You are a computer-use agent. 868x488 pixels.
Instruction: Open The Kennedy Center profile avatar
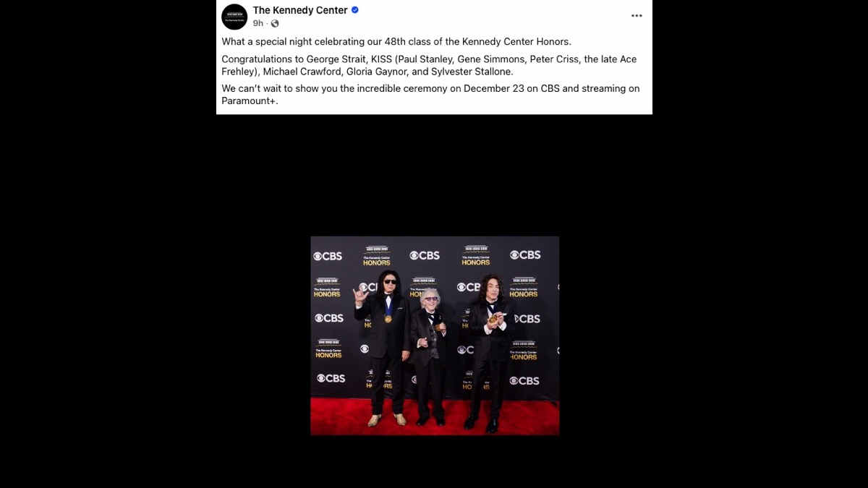(234, 17)
